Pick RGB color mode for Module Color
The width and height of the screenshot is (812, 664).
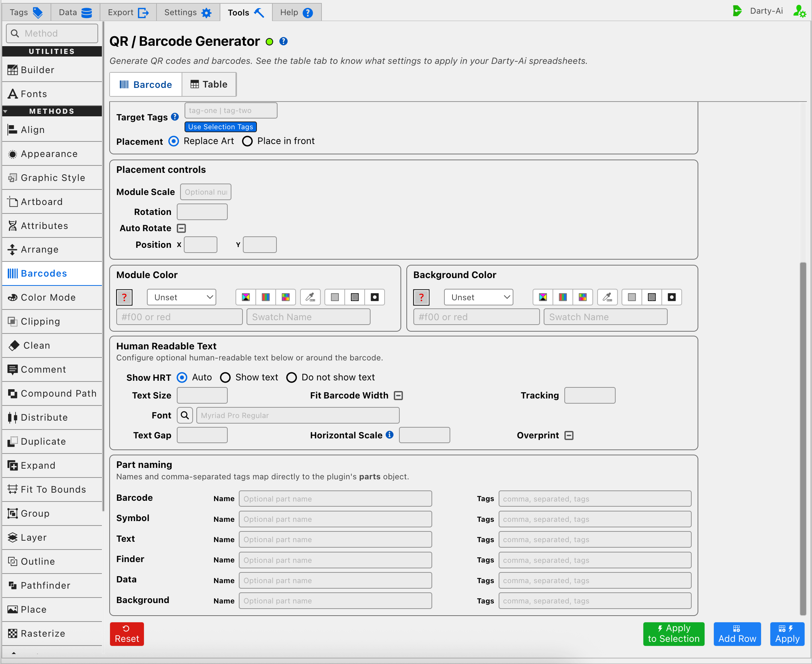[x=266, y=297]
